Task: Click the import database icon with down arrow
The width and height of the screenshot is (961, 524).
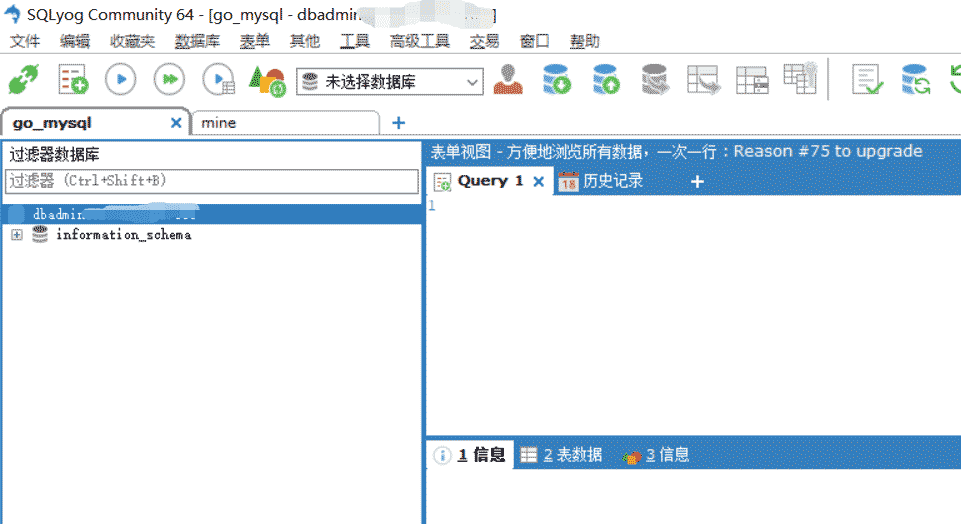Action: (x=556, y=80)
